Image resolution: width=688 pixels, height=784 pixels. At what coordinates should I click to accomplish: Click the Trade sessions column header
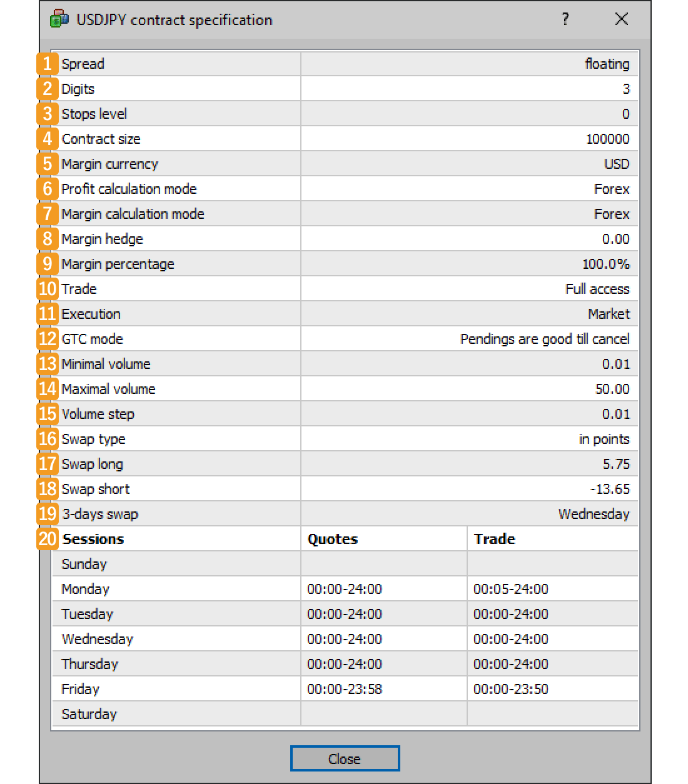(494, 539)
